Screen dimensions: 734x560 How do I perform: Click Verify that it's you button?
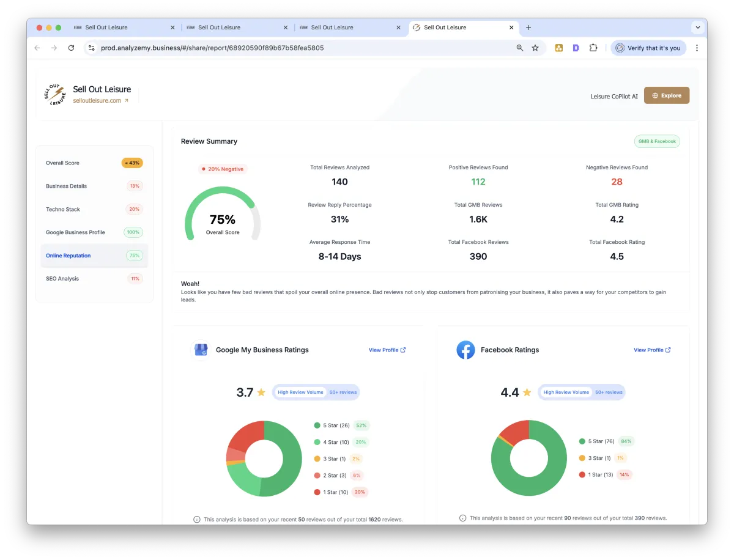(648, 48)
